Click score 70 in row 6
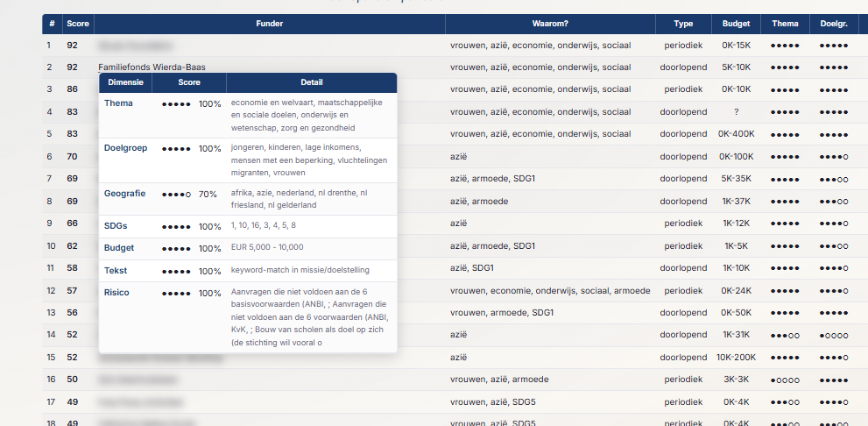The height and width of the screenshot is (426, 868). tap(72, 157)
